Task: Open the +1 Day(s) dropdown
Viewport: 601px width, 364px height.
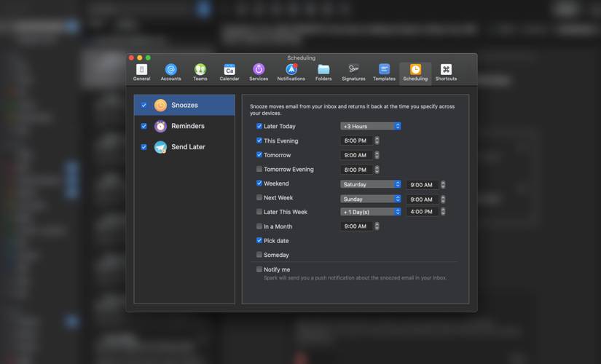Action: (371, 212)
